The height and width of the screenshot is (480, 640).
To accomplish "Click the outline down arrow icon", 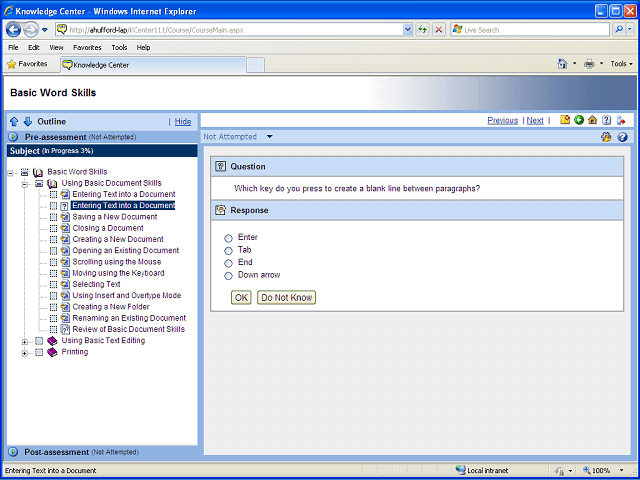I will [28, 121].
